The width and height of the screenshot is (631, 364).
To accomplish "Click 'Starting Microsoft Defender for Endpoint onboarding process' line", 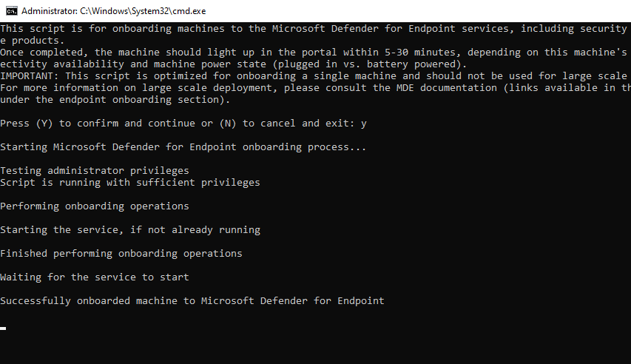I will tap(183, 147).
